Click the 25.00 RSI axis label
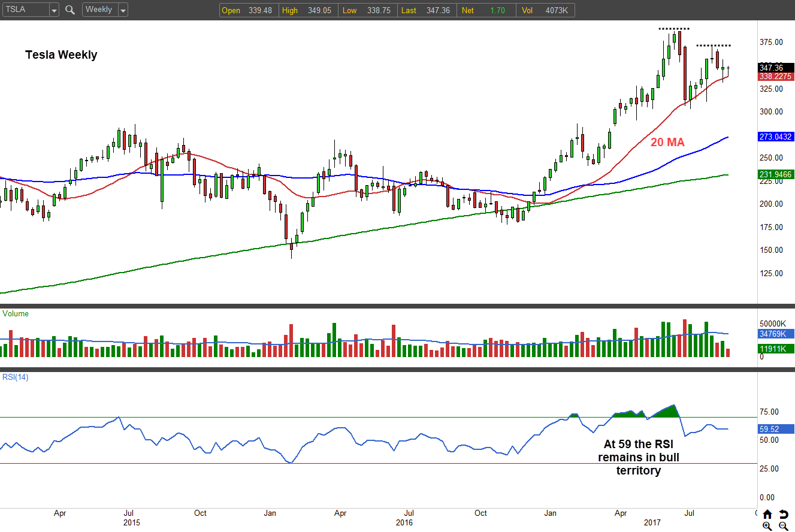This screenshot has width=795, height=532. tap(769, 468)
